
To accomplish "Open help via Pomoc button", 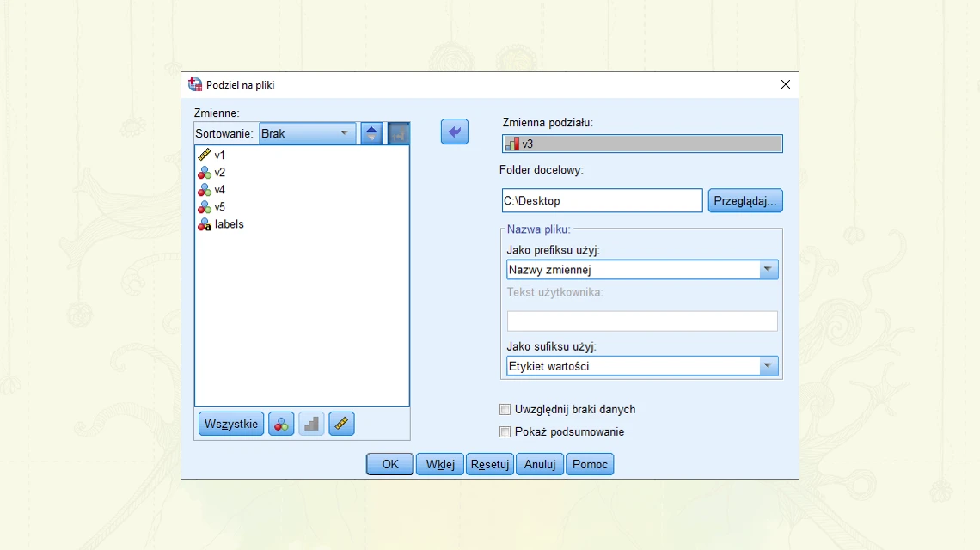I will (590, 464).
